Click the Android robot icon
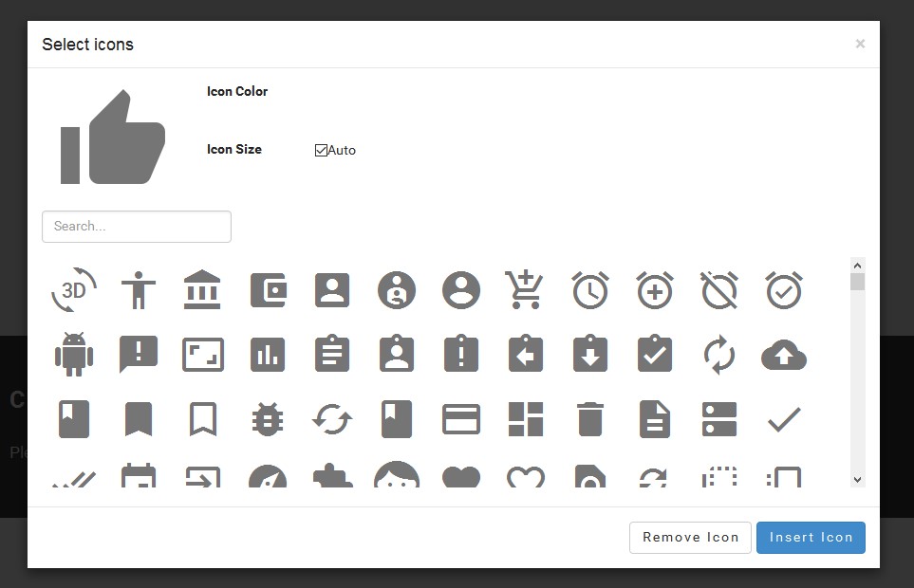Screen dimensions: 914x588 pyautogui.click(x=73, y=354)
